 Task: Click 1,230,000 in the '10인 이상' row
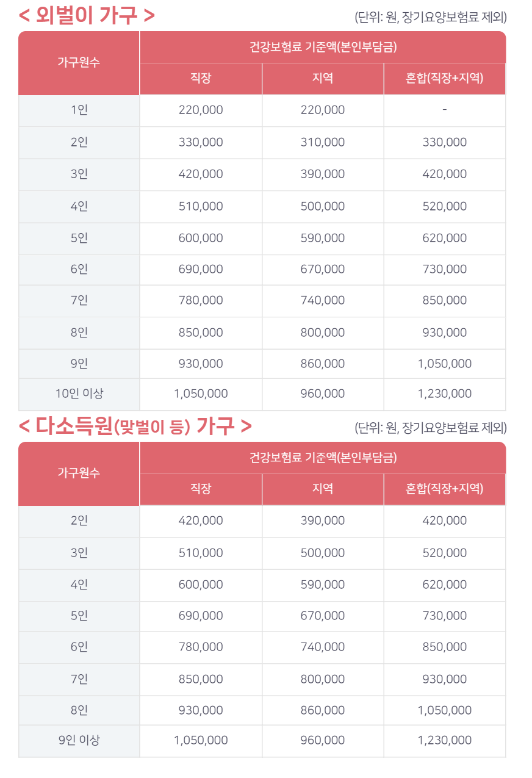[444, 394]
